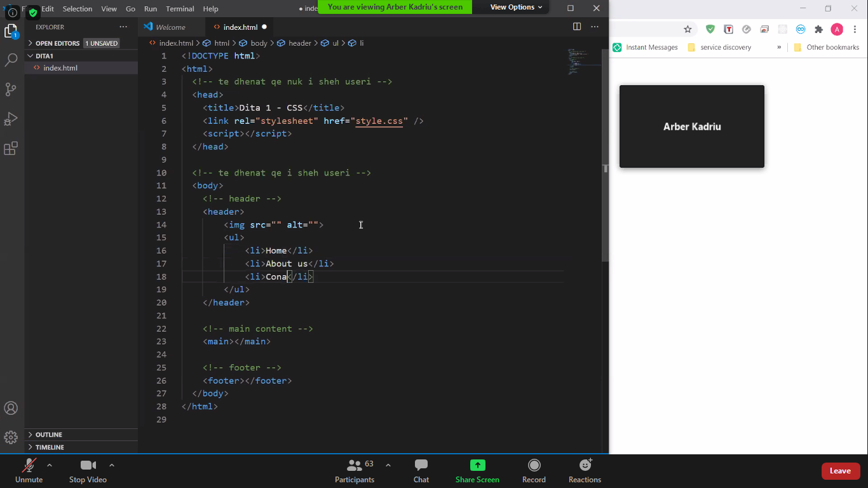Image resolution: width=868 pixels, height=488 pixels.
Task: Click the Split Editor icon
Action: pyautogui.click(x=577, y=27)
